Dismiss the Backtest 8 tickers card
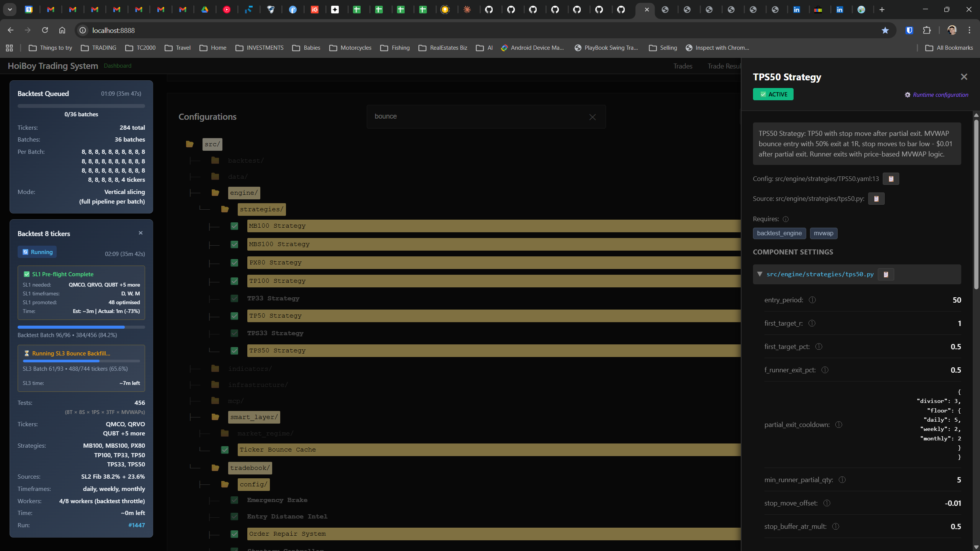The height and width of the screenshot is (551, 980). click(140, 233)
